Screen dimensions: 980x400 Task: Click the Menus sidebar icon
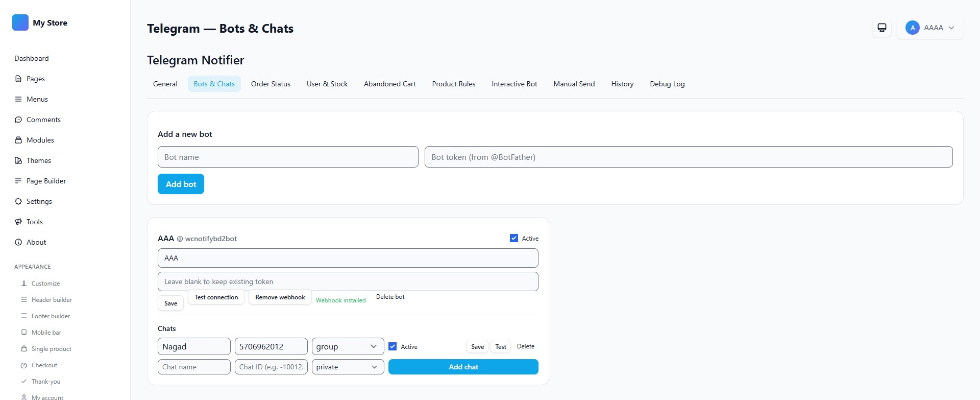pyautogui.click(x=18, y=99)
